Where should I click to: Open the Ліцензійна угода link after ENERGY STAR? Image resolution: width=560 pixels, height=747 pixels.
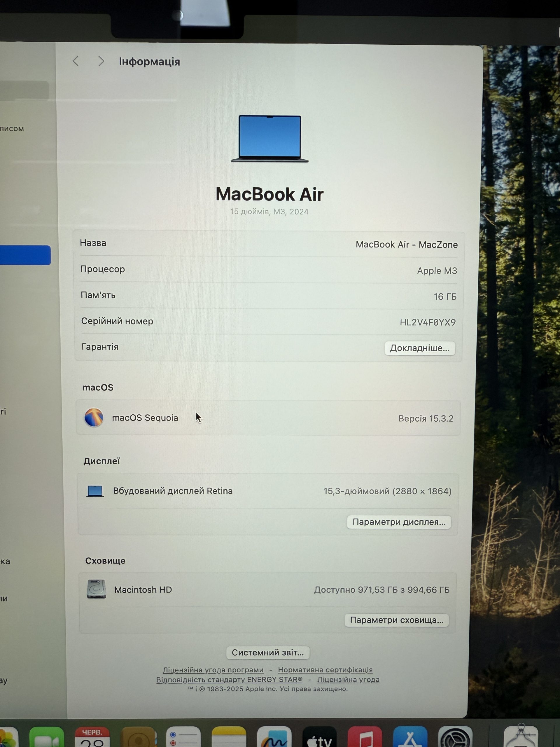(348, 680)
